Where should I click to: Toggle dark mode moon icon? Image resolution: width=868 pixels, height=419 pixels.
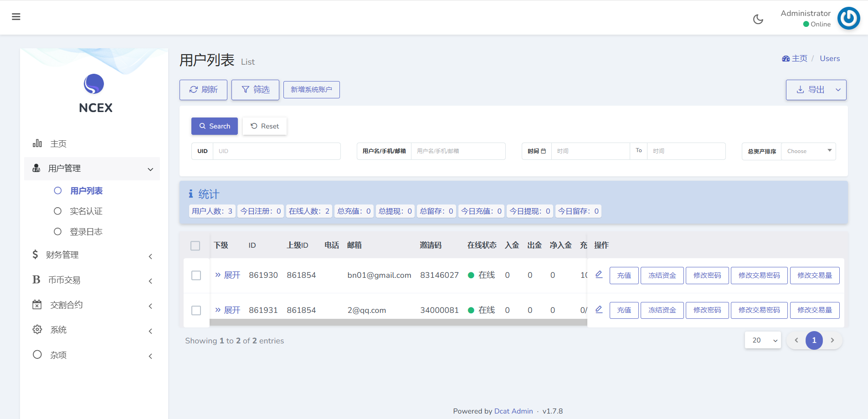point(758,19)
